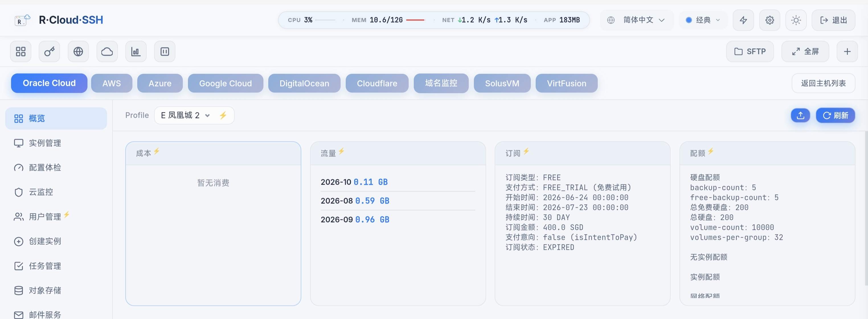Select 概览 in the sidebar
This screenshot has width=868, height=319.
56,119
